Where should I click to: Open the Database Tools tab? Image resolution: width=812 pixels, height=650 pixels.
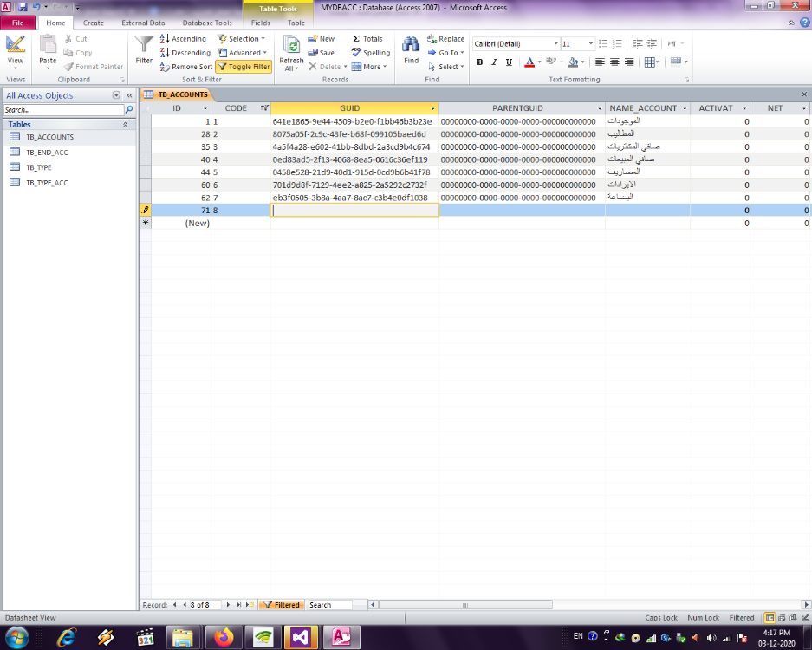[x=207, y=23]
